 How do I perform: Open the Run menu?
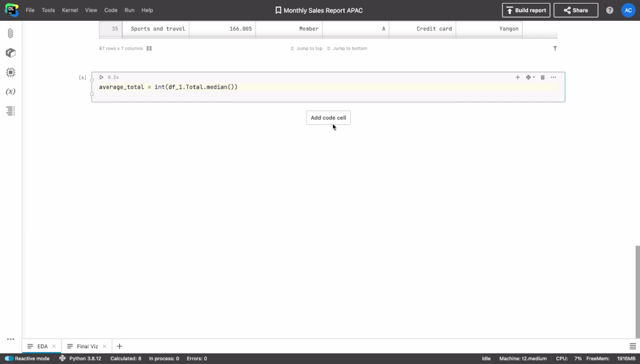pos(129,10)
